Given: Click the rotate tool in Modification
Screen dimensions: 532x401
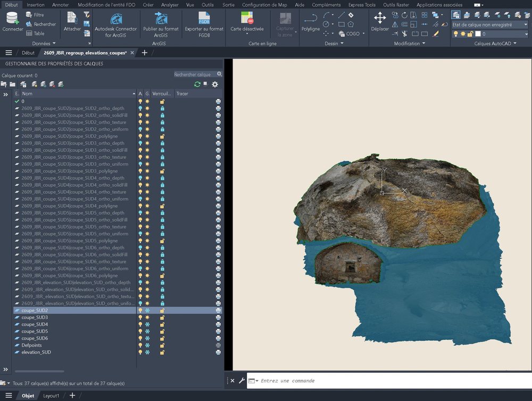Looking at the screenshot, I should [x=404, y=15].
